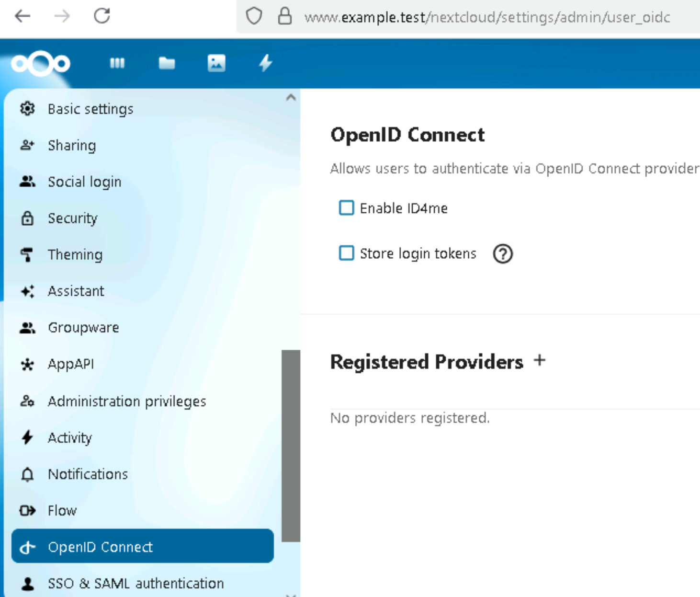Click the Groupware people icon

tap(27, 327)
